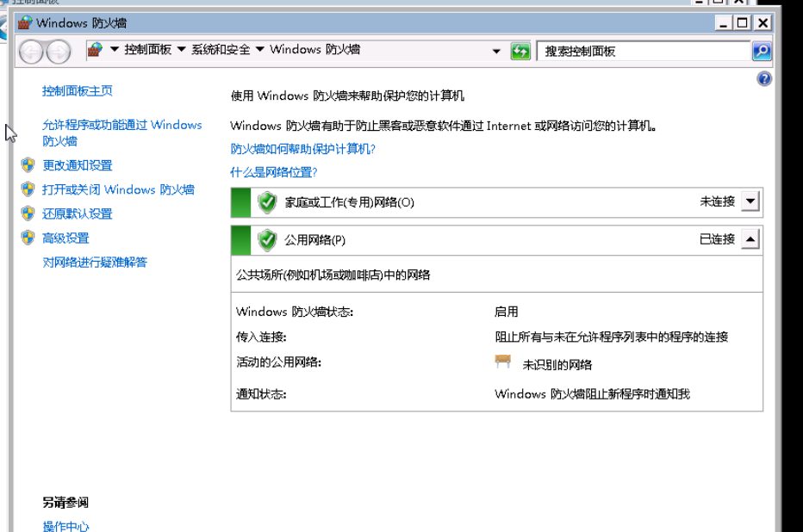The image size is (803, 532).
Task: Click green shield icon for 家庭或工作(专用)网络
Action: pyautogui.click(x=267, y=202)
